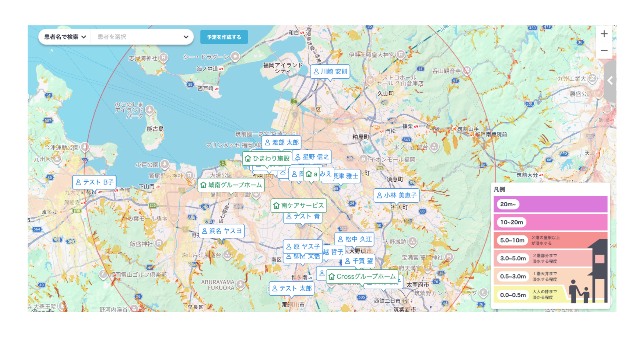
Task: Open the 患者名で検索 search type dropdown
Action: [65, 37]
